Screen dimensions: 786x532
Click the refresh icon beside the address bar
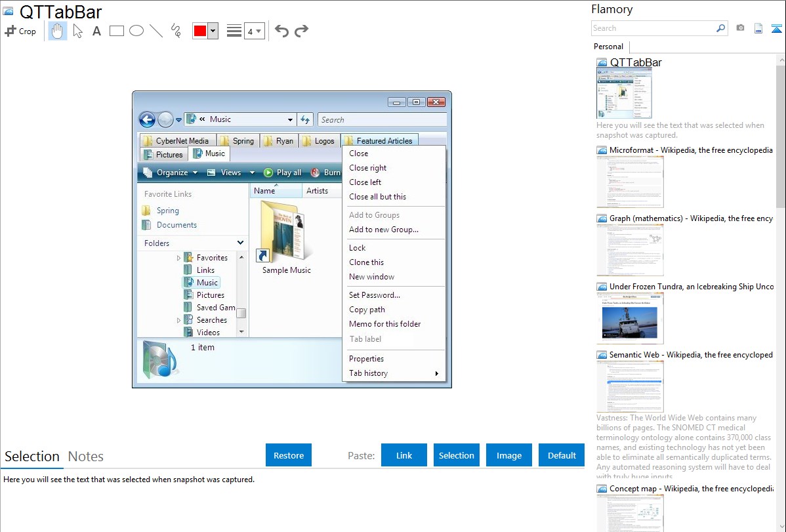[305, 120]
